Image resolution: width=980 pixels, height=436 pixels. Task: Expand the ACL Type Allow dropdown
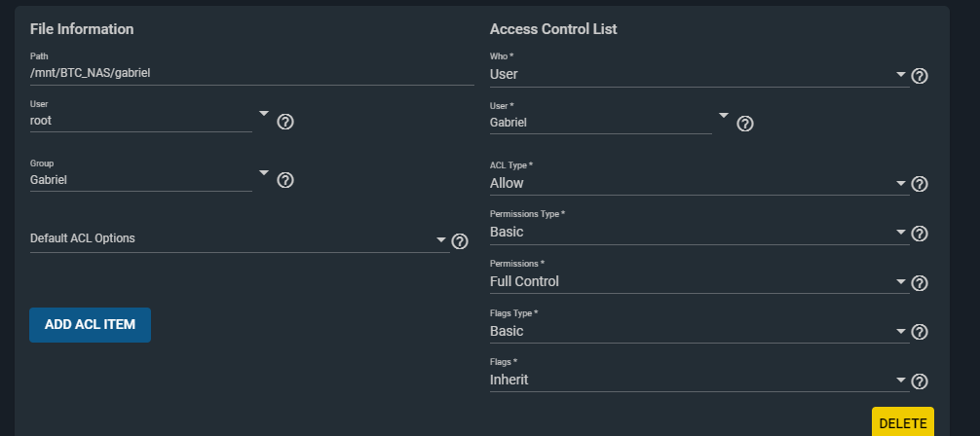click(x=699, y=184)
